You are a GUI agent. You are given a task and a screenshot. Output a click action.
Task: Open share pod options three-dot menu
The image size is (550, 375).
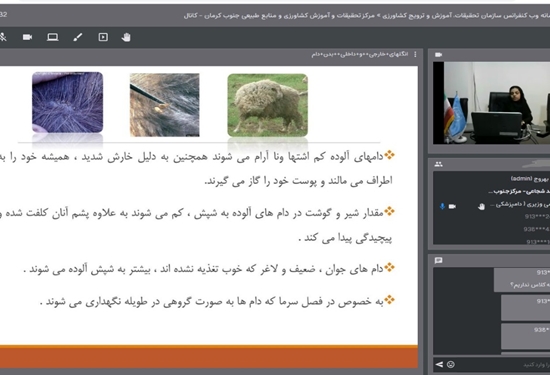[x=415, y=54]
